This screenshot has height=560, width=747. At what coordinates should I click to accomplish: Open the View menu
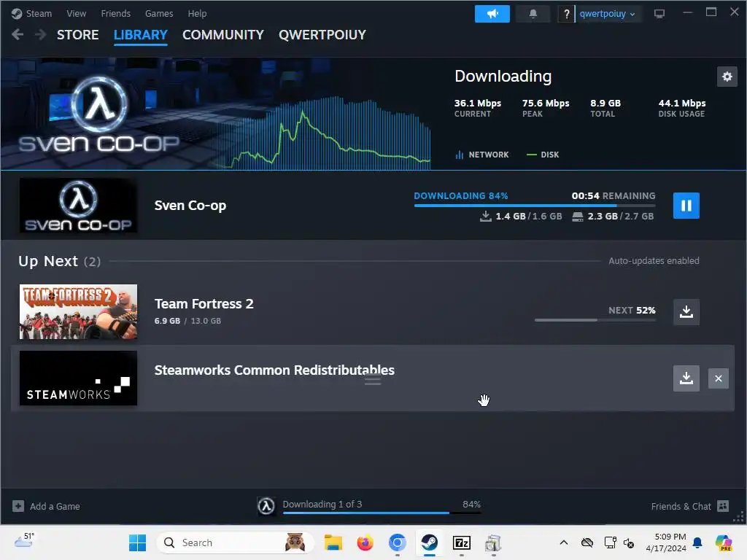coord(76,13)
